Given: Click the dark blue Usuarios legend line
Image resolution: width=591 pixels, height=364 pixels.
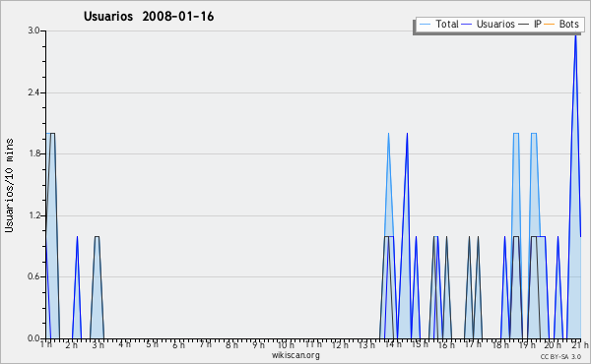Looking at the screenshot, I should [467, 25].
